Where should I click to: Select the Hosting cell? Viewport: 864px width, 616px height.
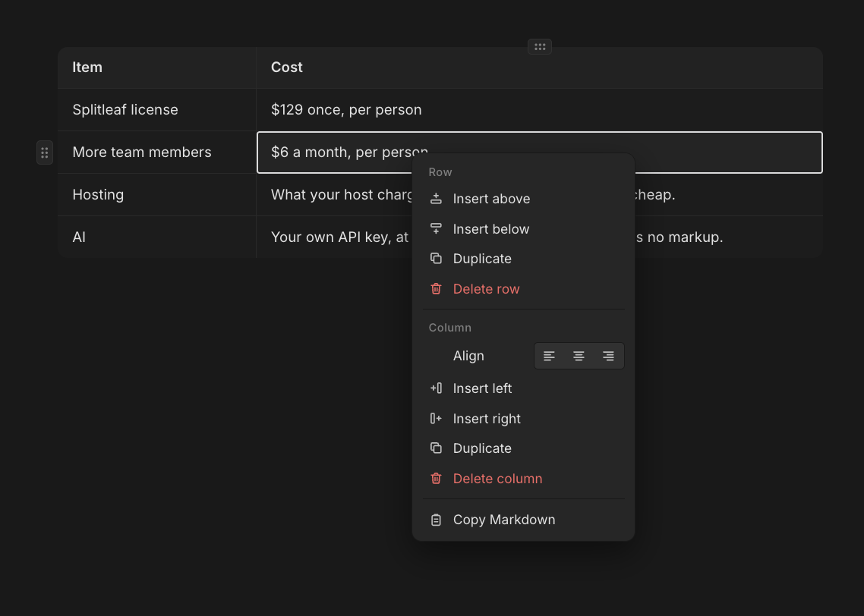(157, 195)
